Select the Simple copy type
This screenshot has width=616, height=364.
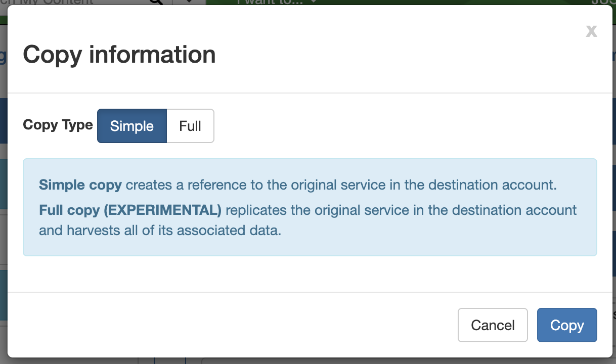[132, 126]
